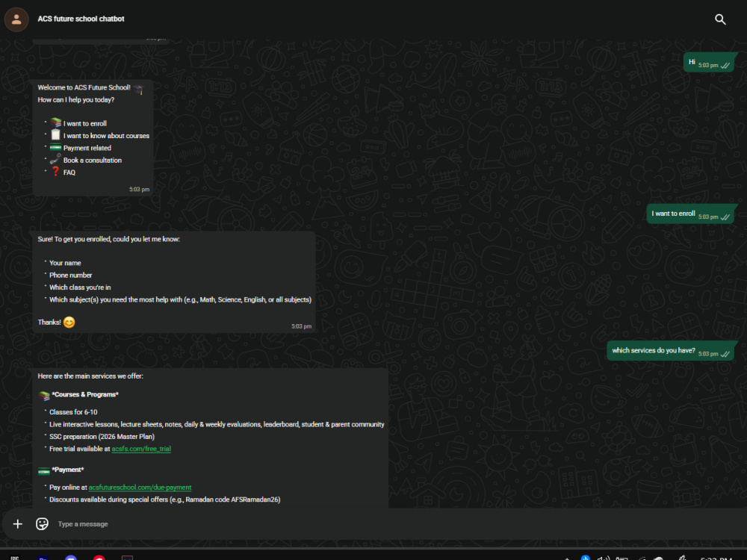Click "Welcome to ACS Future School!" text
The width and height of the screenshot is (747, 560).
(x=84, y=87)
